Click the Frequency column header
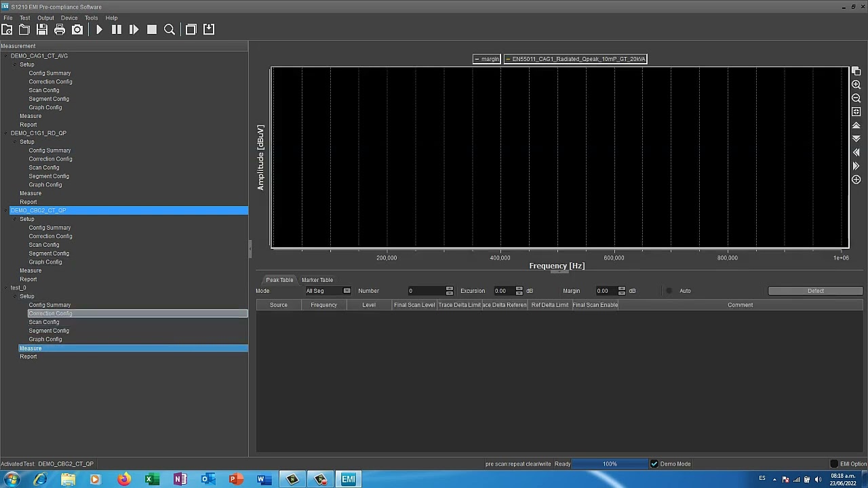 pos(323,305)
